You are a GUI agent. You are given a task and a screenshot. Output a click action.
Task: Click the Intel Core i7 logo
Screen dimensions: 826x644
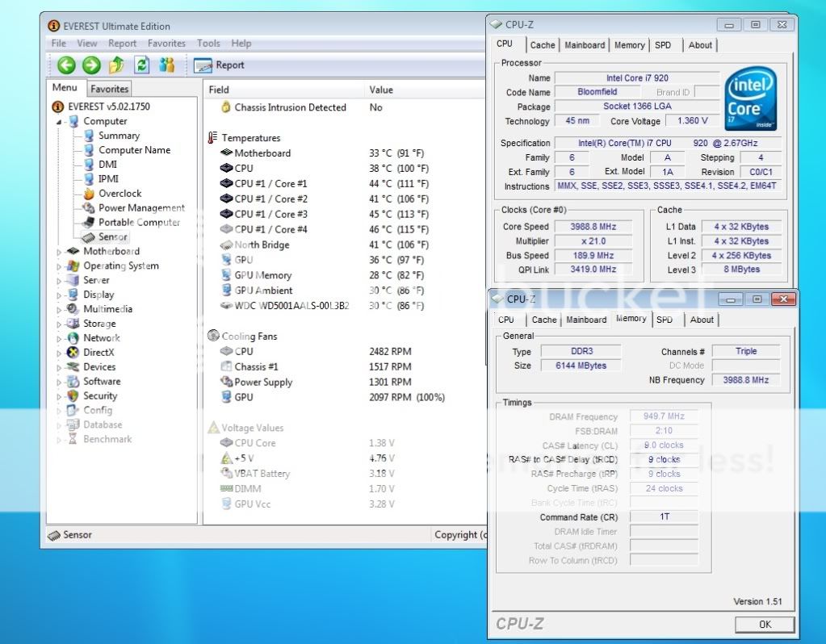750,98
